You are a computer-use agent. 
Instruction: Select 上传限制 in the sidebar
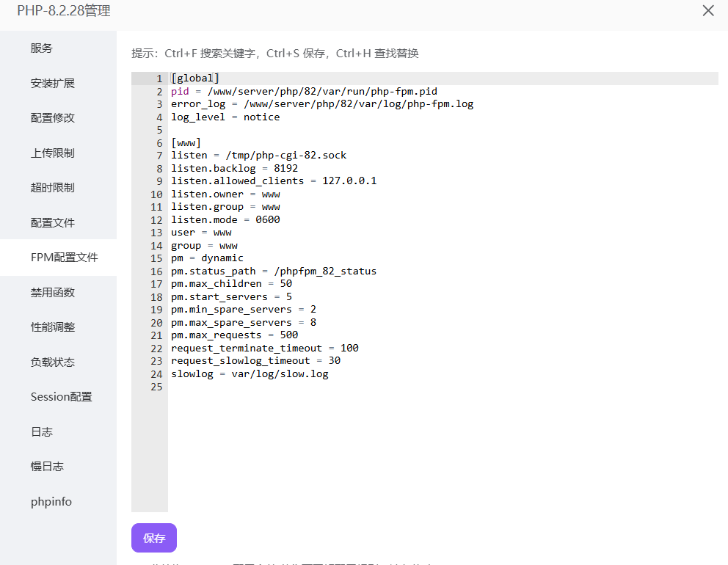[53, 153]
